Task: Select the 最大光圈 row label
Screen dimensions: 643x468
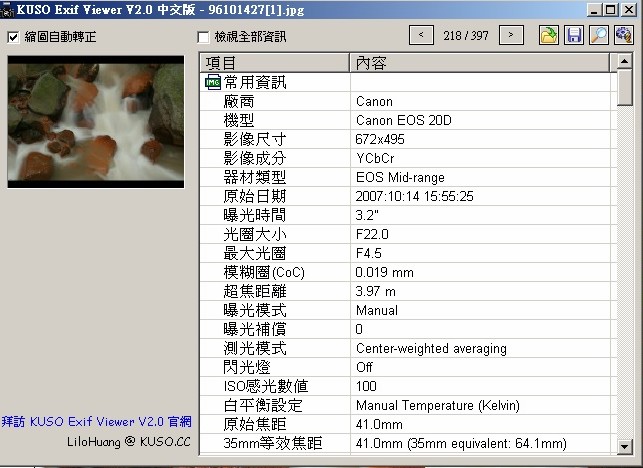Action: tap(255, 253)
